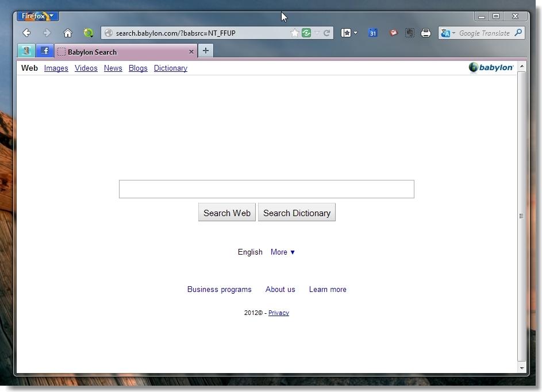Open the bookmarks menu toolbar button

(x=346, y=33)
